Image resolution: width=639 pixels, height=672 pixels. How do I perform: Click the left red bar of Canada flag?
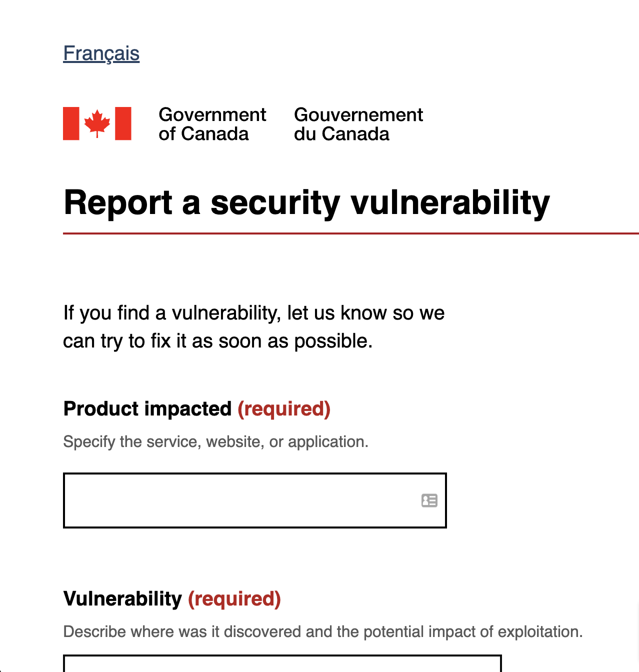pyautogui.click(x=71, y=123)
